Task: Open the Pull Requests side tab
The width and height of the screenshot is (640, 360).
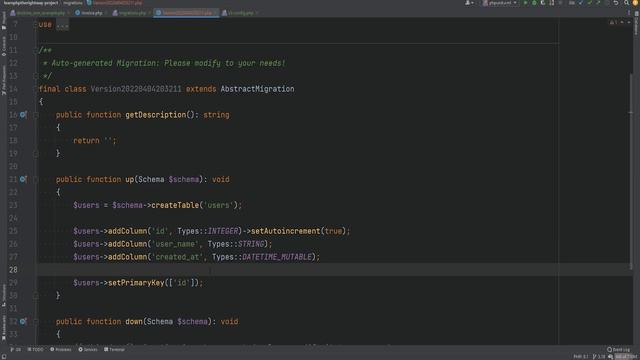Action: (x=4, y=80)
